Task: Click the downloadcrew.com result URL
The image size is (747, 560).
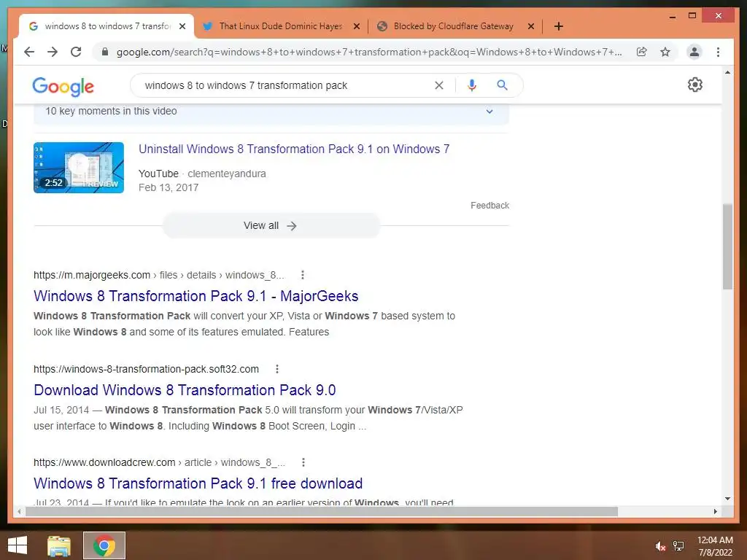Action: click(159, 462)
